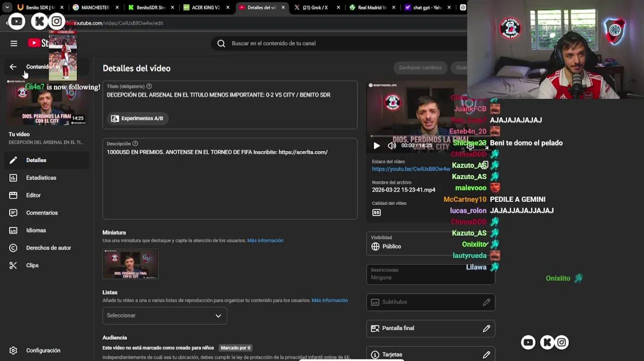Open Comentarios in sidebar
The image size is (644, 361).
pyautogui.click(x=48, y=213)
